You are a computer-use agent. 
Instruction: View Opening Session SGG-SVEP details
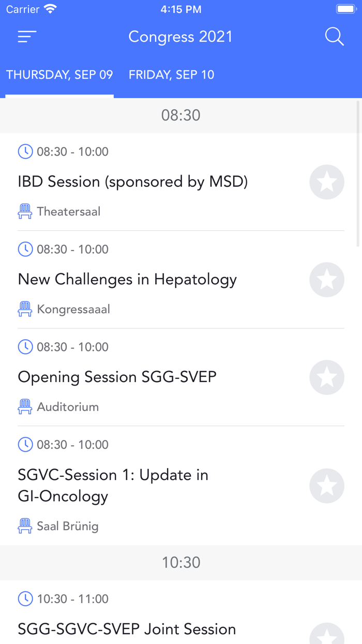point(117,377)
